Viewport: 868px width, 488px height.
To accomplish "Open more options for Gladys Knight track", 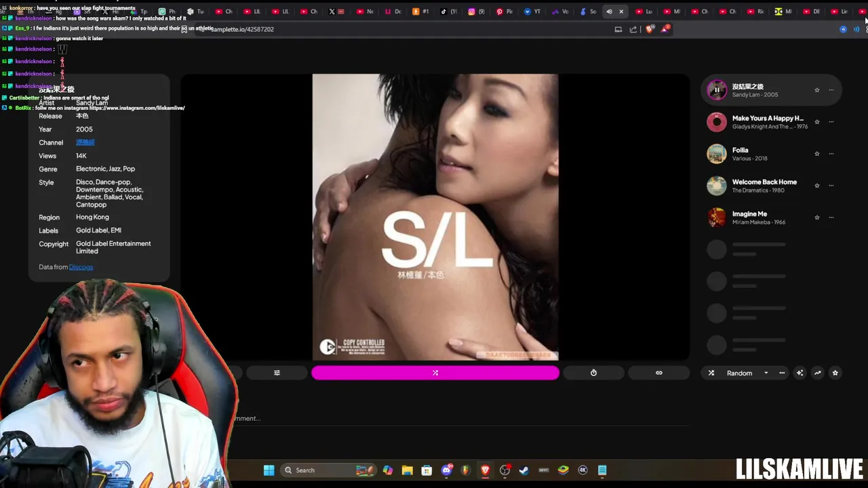I will (x=831, y=122).
